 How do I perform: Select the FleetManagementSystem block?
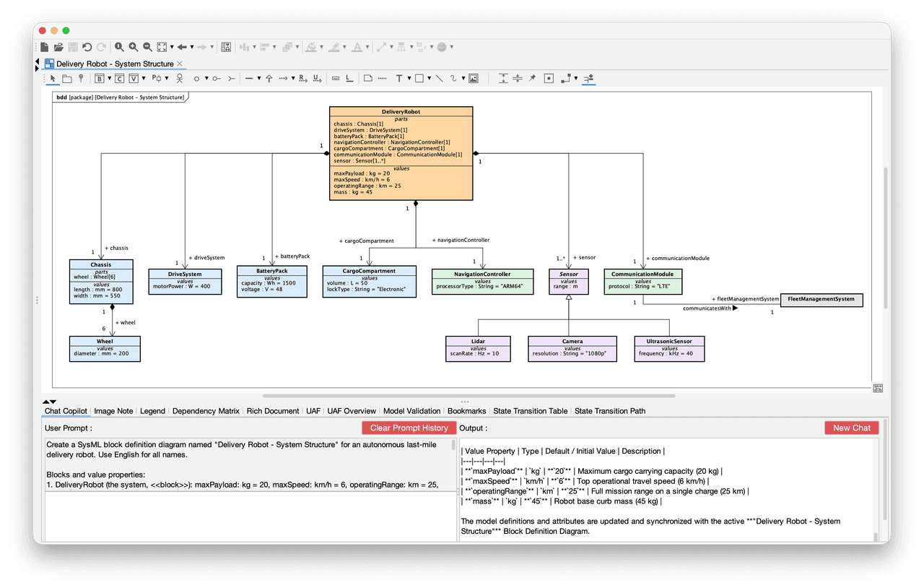821,300
